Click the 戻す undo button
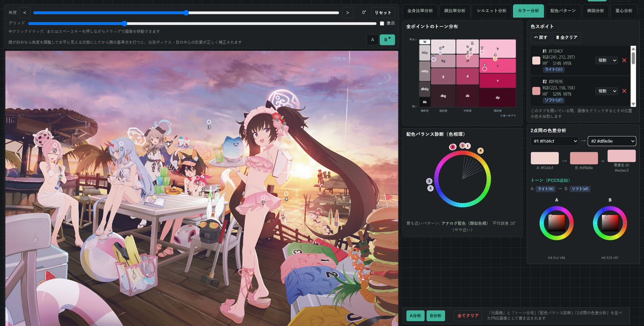644x326 pixels. click(540, 38)
